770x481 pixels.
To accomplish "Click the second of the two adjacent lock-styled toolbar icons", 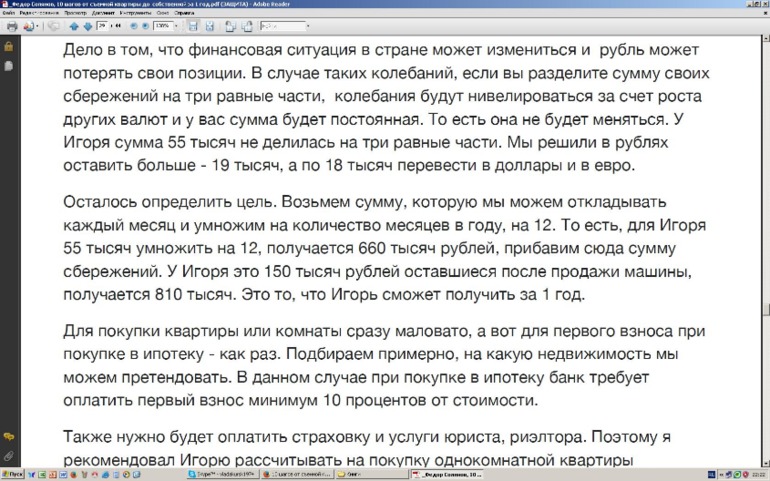I will pos(247,26).
